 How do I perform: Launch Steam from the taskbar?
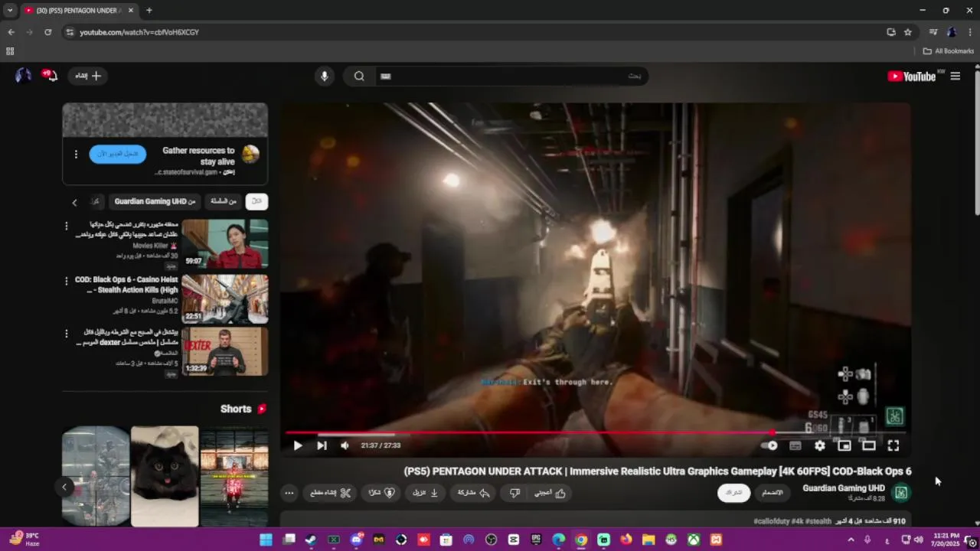311,540
